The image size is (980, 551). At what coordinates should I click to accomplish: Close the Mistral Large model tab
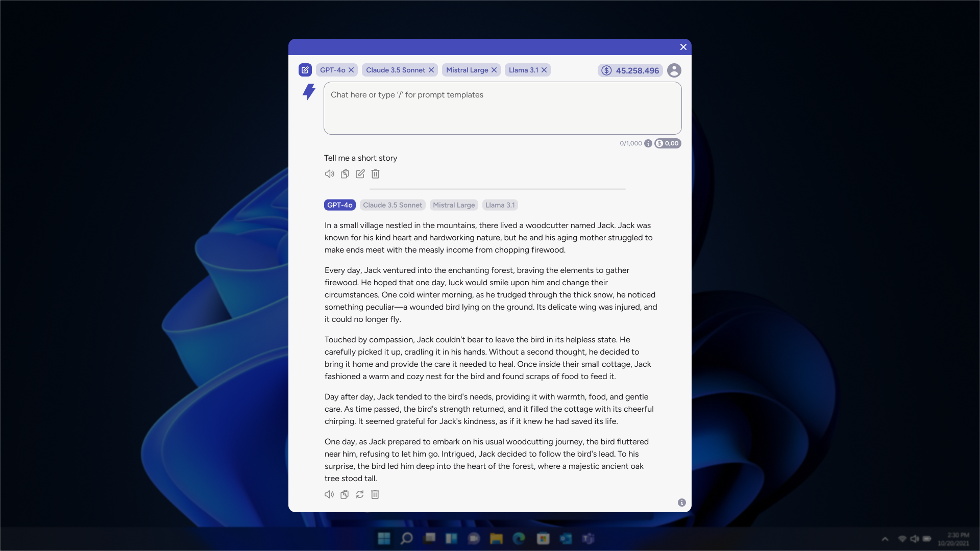(495, 70)
